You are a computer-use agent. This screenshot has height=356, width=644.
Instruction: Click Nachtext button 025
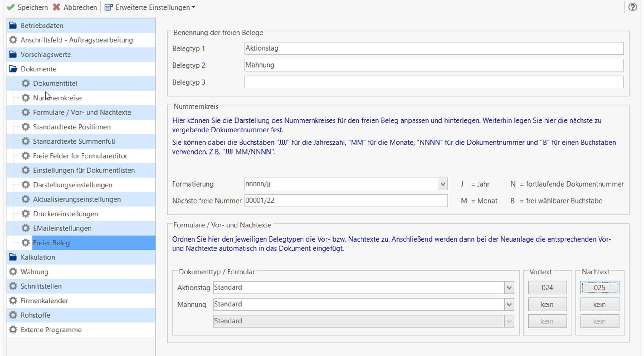599,288
